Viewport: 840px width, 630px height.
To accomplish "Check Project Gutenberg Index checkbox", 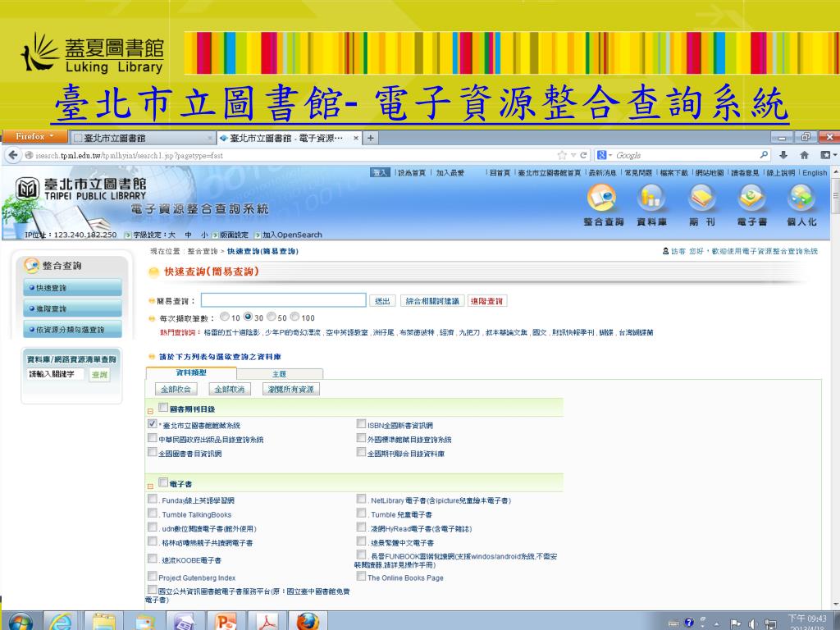I will click(152, 577).
